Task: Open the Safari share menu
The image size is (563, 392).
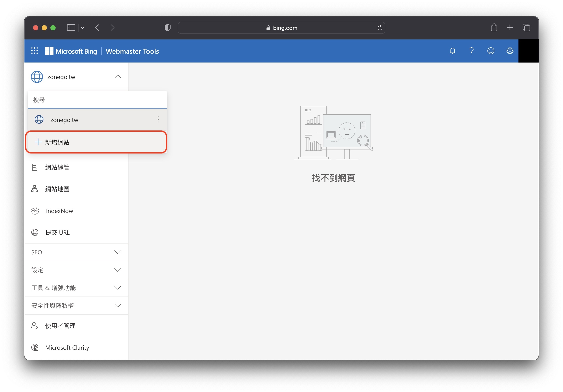Action: click(x=494, y=27)
